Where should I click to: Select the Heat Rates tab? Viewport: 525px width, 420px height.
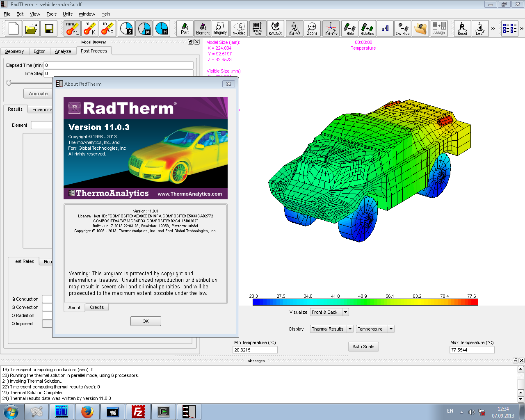23,261
